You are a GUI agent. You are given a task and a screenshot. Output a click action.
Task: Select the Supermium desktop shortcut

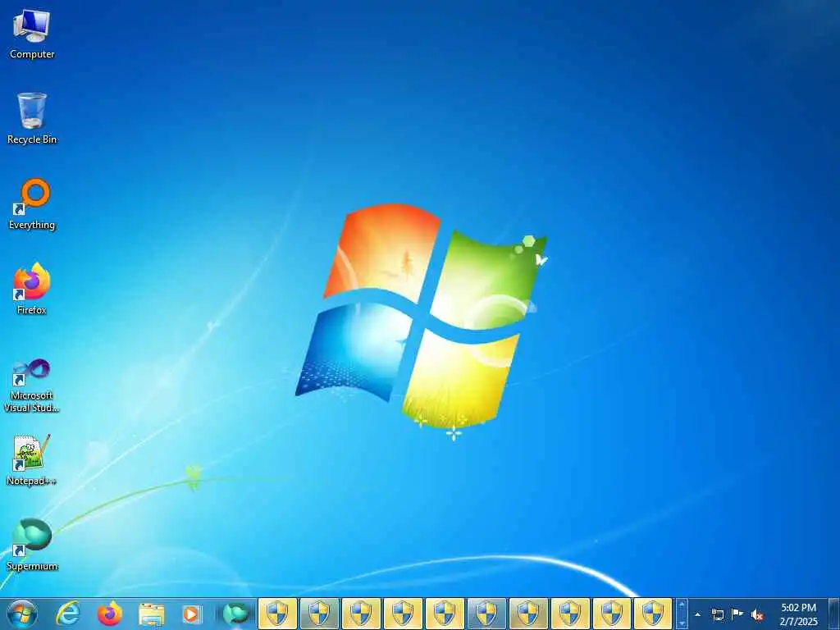click(x=32, y=546)
